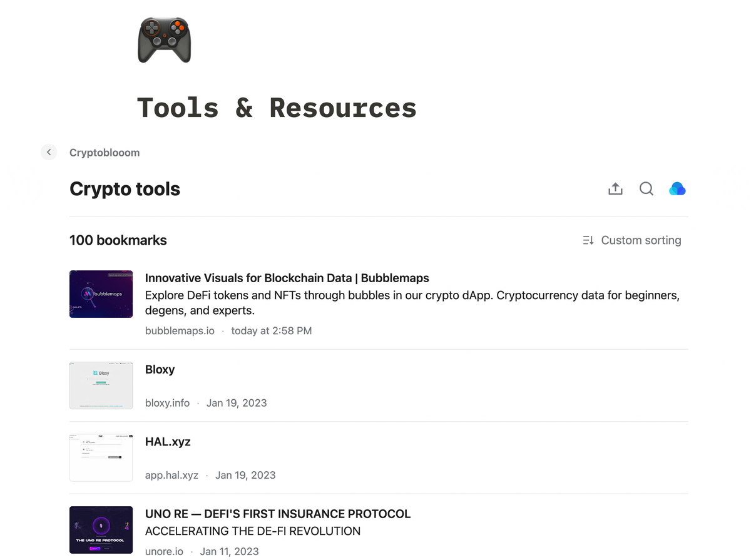Open the Custom sorting dropdown

point(641,240)
